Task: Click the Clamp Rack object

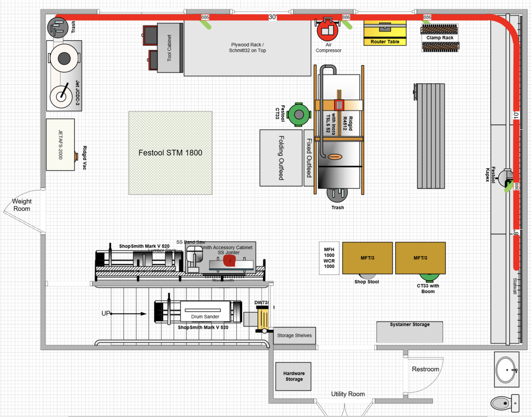Action: tap(440, 38)
